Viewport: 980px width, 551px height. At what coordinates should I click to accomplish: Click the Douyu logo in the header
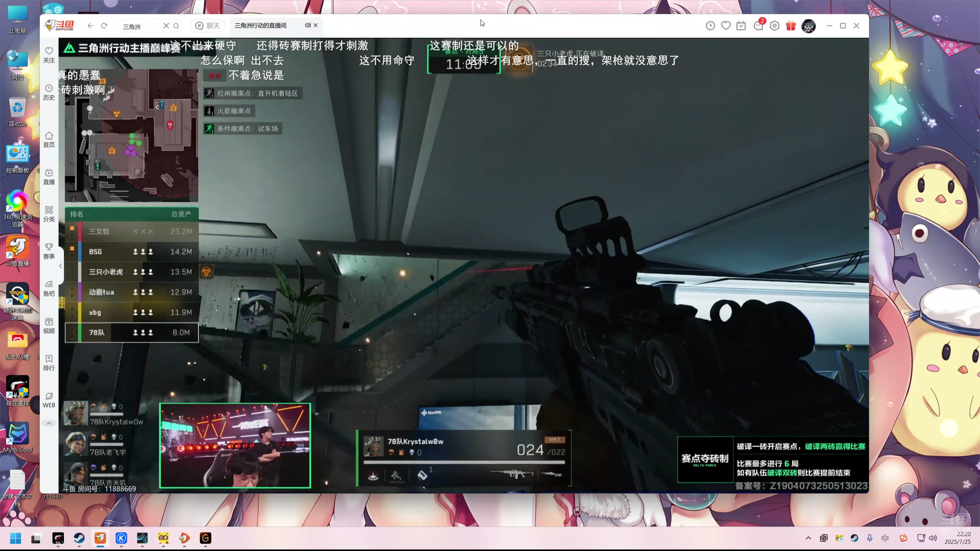coord(59,26)
